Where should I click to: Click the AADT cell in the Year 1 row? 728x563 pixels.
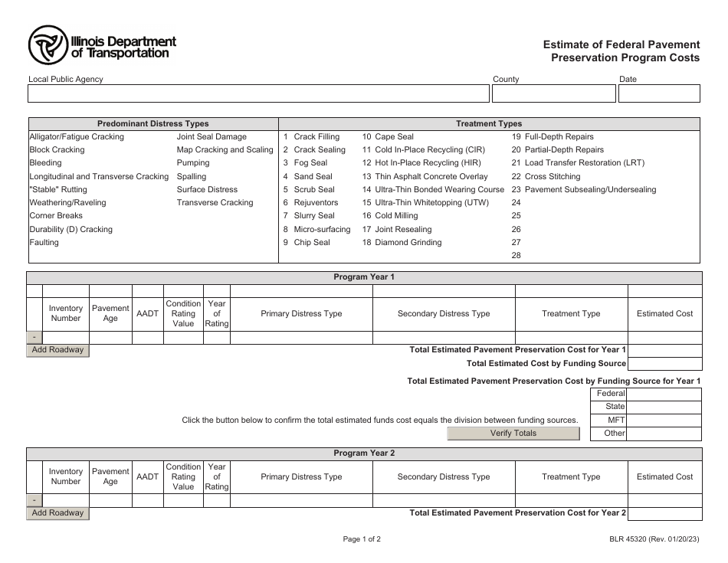tap(147, 336)
